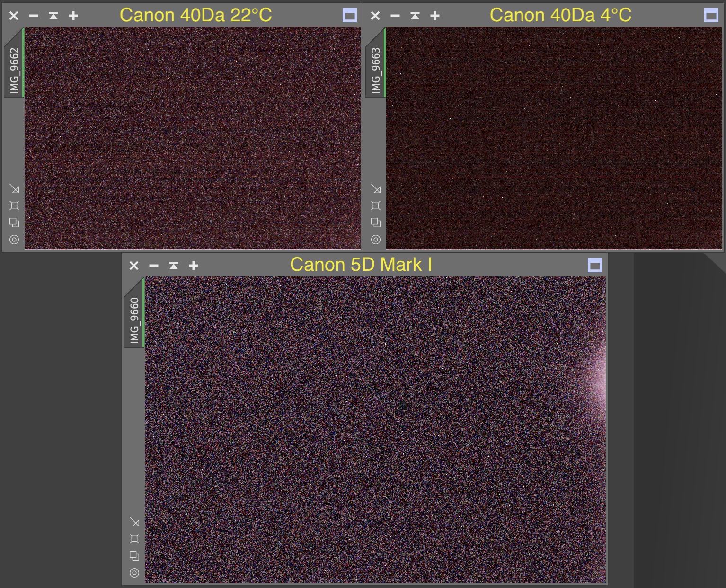726x588 pixels.
Task: Click the fit-view square icon in IMG_9663 sidebar
Action: point(376,205)
